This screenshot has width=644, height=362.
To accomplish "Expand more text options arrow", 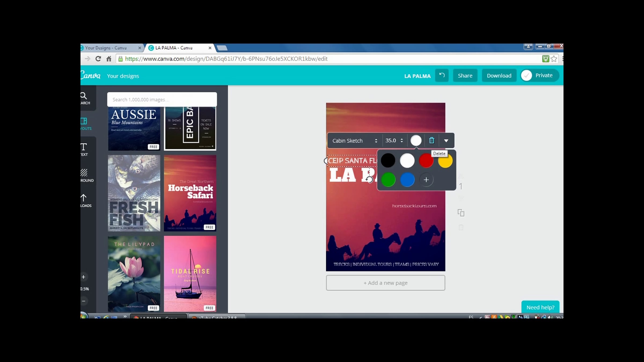I will click(446, 141).
